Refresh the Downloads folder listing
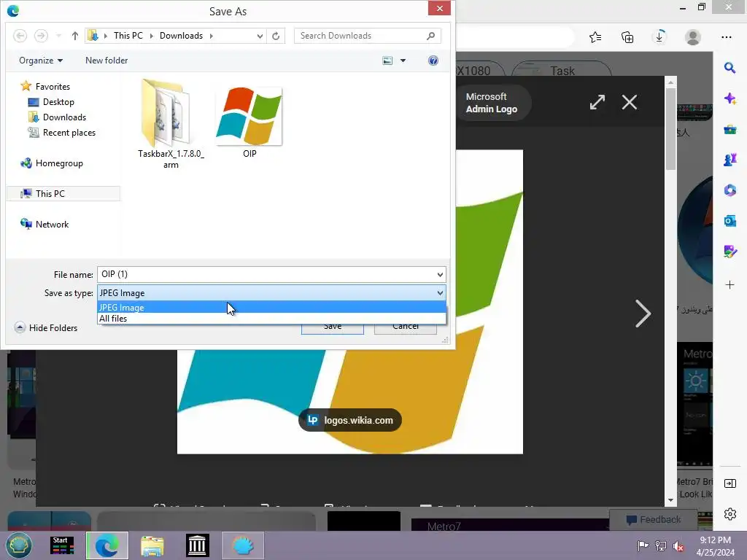Image resolution: width=747 pixels, height=560 pixels. coord(276,36)
